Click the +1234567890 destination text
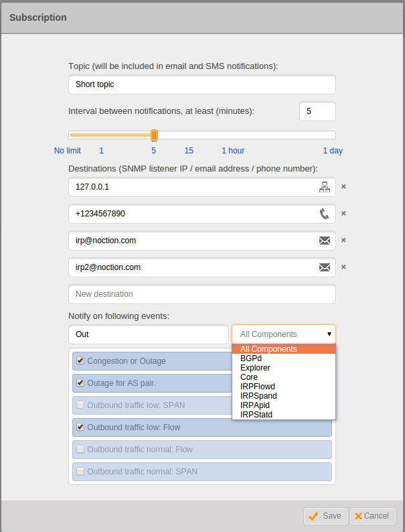Screen dimensions: 405x532 pyautogui.click(x=100, y=214)
